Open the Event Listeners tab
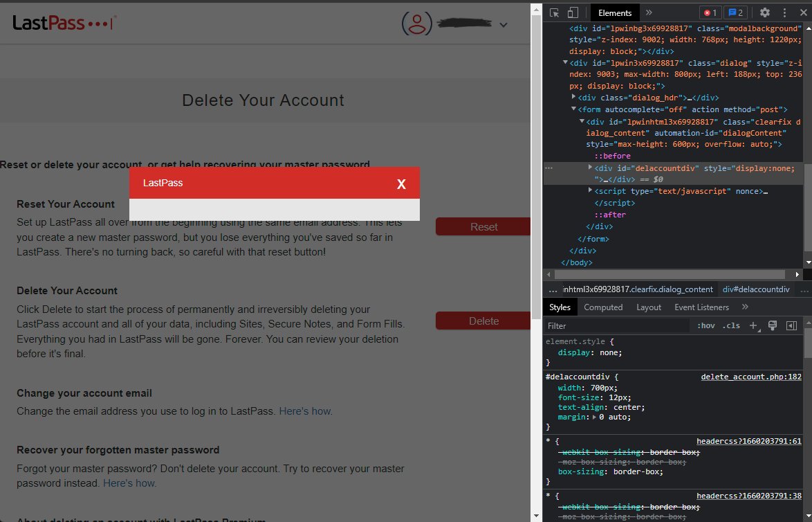Viewport: 812px width, 522px height. [701, 307]
